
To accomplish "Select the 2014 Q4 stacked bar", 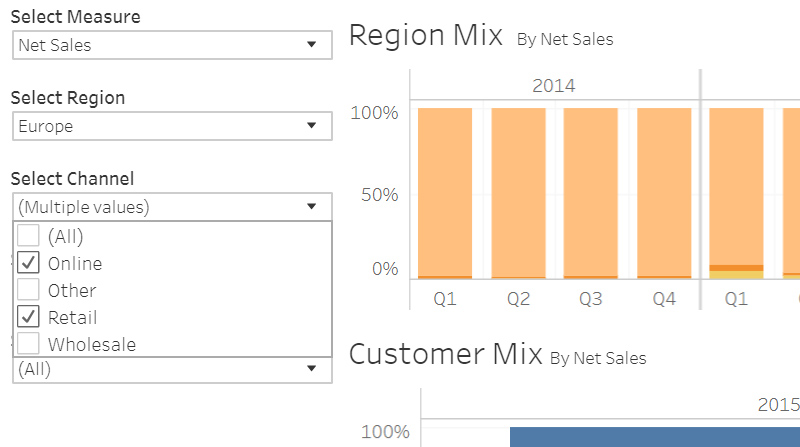I will 664,190.
